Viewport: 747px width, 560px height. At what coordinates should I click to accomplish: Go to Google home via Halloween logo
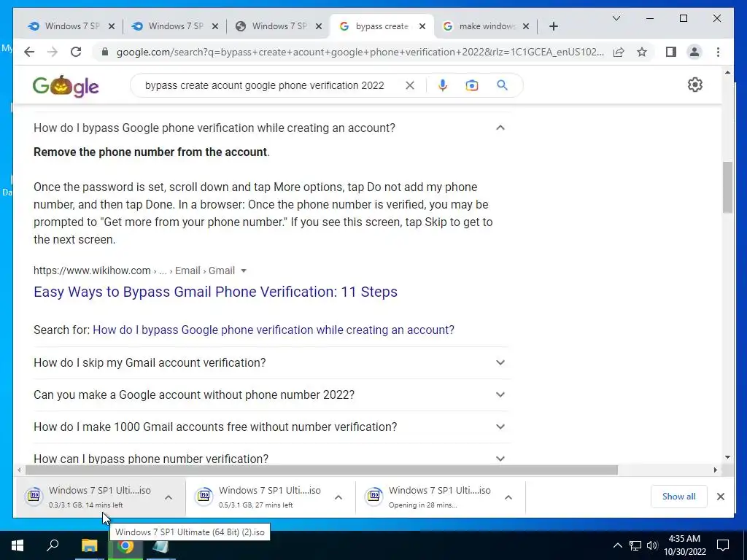[x=65, y=86]
